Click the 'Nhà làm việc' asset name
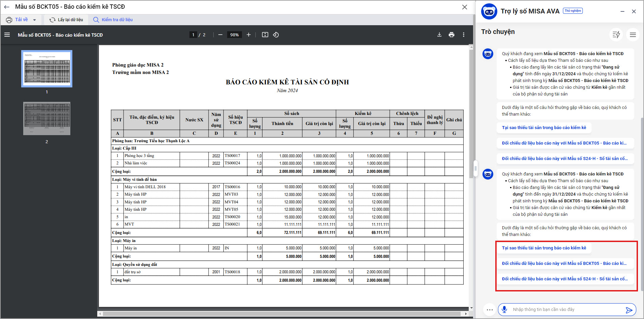 click(136, 163)
